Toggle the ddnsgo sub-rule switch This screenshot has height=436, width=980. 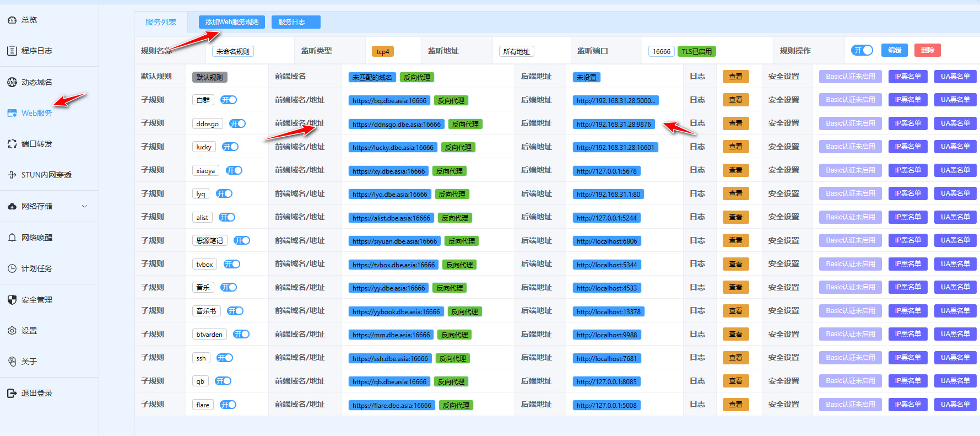(237, 123)
